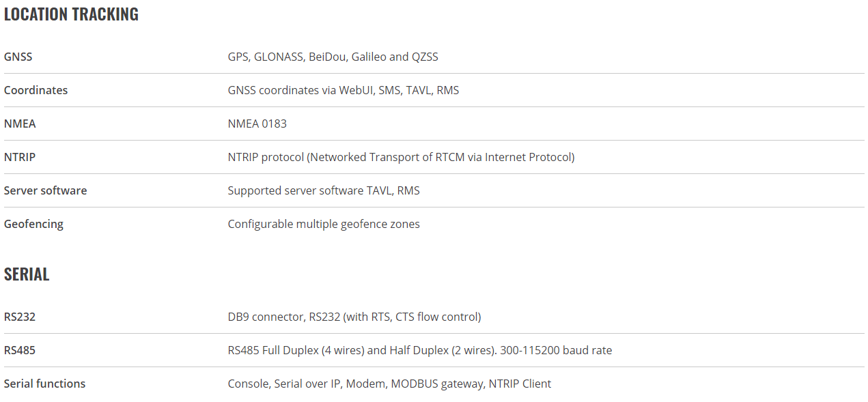Click the SERIAL section heading

tap(27, 274)
